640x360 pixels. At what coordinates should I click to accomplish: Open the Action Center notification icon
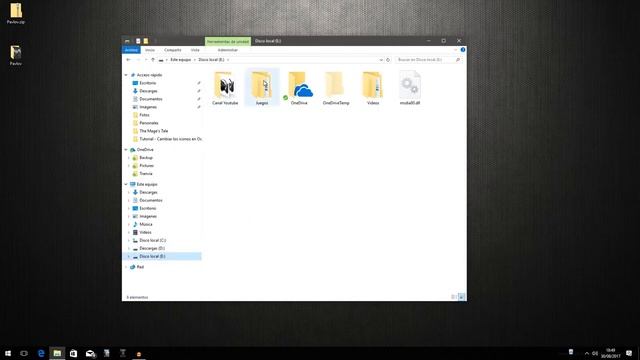click(629, 353)
